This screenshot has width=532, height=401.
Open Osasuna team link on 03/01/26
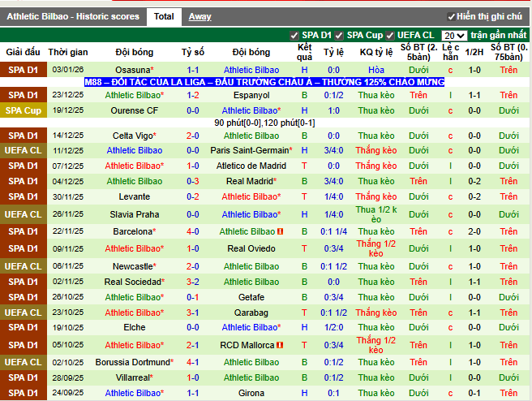tap(135, 70)
